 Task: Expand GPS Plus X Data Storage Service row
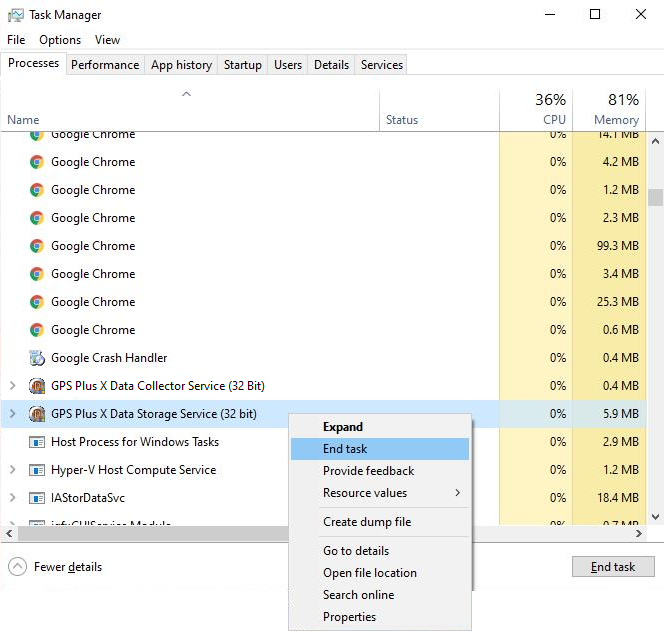coord(13,413)
